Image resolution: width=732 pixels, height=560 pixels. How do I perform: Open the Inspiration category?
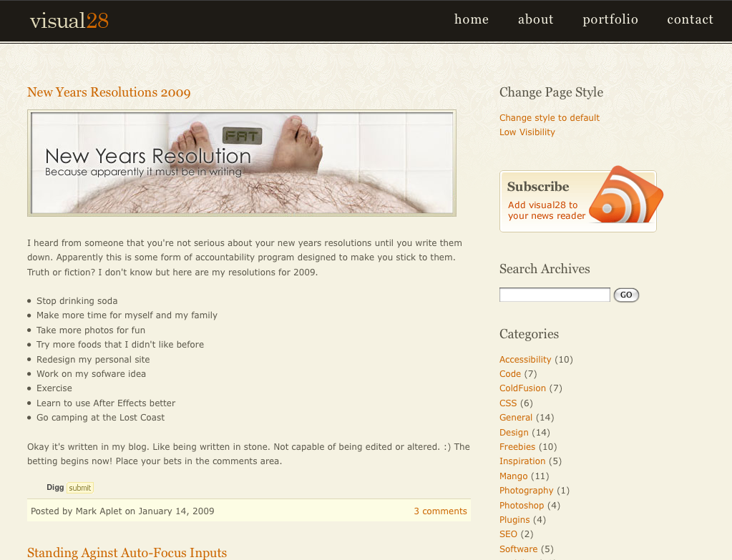click(x=522, y=461)
